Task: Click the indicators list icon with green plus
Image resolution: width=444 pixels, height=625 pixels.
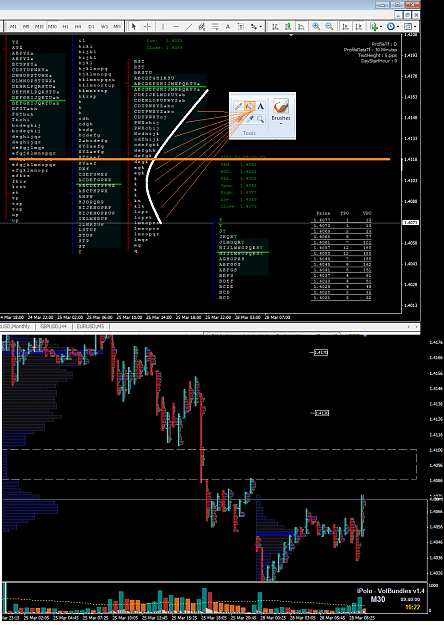Action: click(x=374, y=26)
